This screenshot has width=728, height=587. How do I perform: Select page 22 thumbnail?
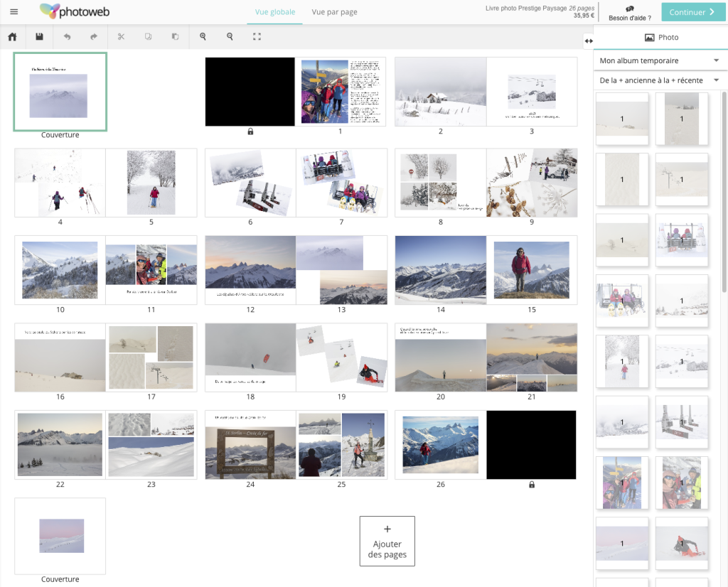tap(60, 445)
